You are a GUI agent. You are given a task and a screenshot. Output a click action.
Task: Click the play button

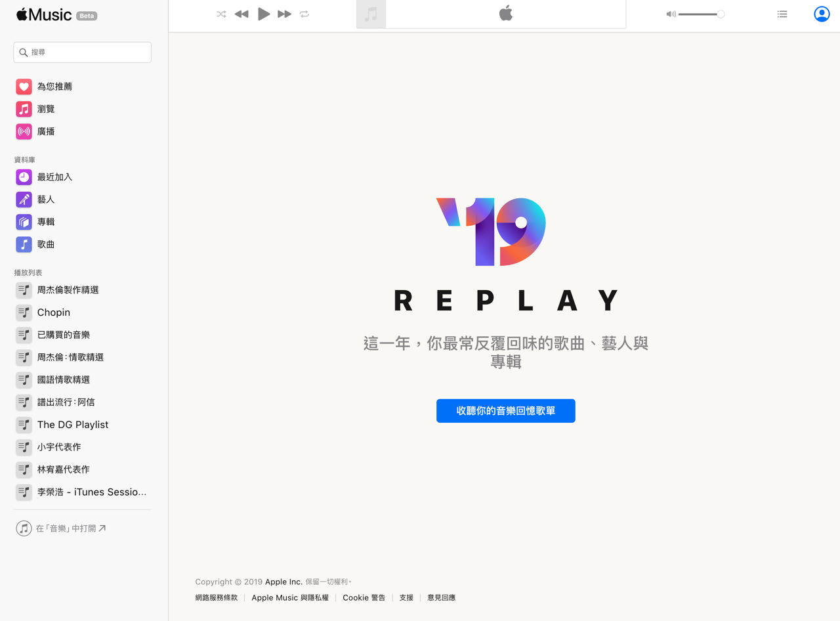(264, 14)
